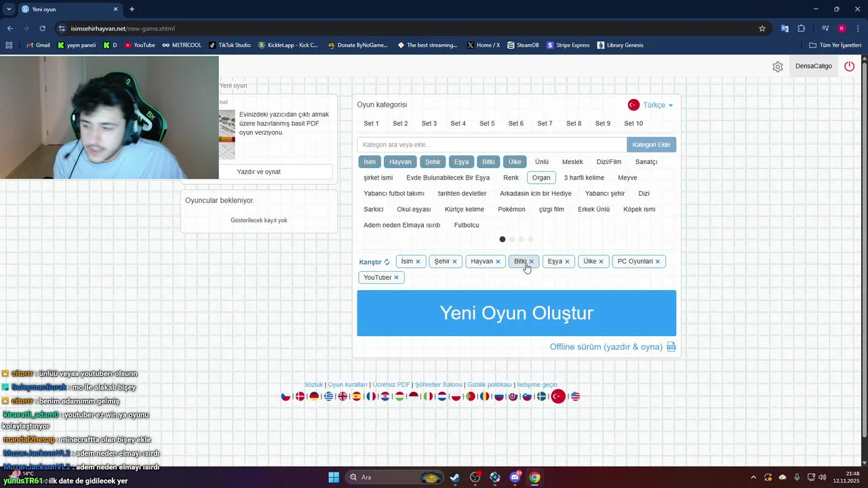Click the Windows Start button
The image size is (868, 488).
pyautogui.click(x=334, y=477)
